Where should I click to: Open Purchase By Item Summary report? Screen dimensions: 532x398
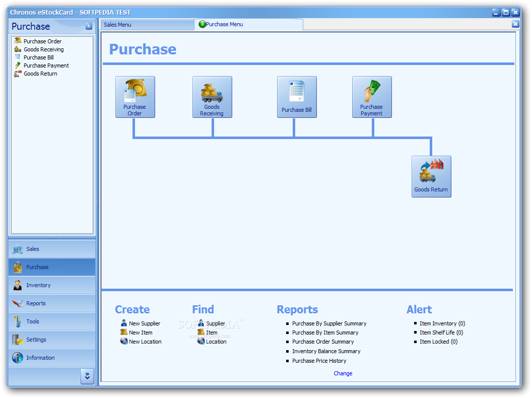point(325,333)
